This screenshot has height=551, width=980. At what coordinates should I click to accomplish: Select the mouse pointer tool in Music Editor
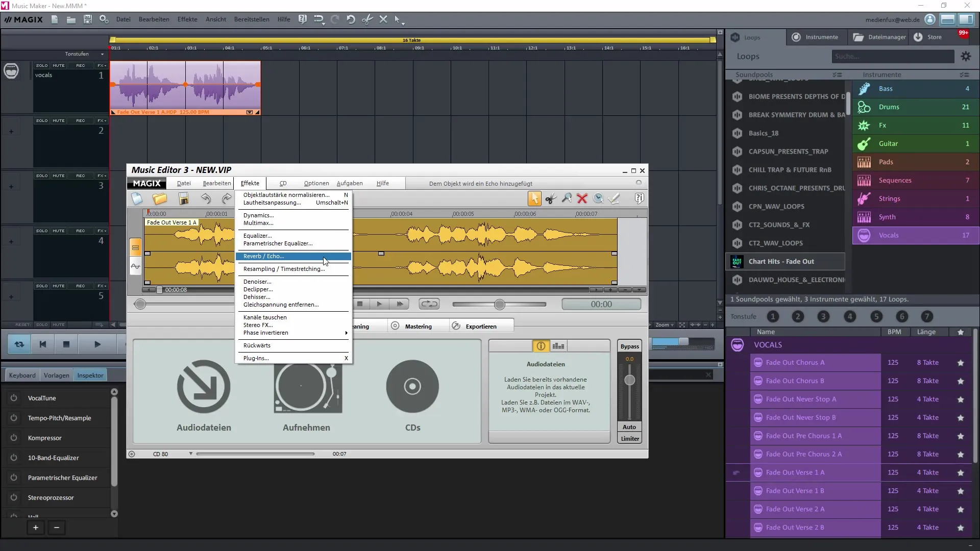534,198
